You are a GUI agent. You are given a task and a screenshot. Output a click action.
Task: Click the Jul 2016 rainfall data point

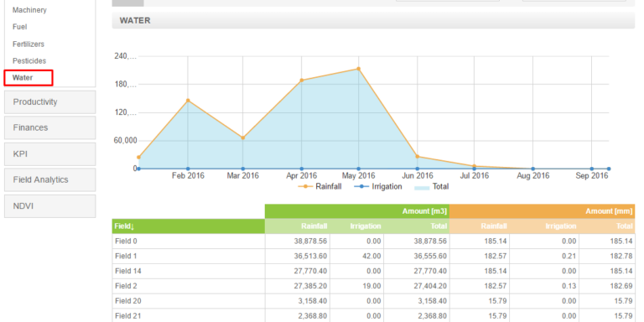[474, 166]
